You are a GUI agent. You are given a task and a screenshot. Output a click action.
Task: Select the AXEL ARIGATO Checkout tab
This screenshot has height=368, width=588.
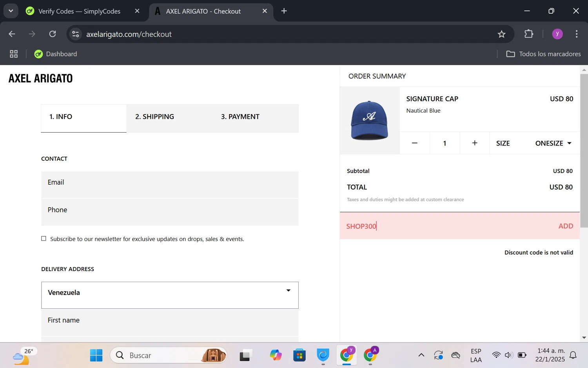click(x=203, y=11)
